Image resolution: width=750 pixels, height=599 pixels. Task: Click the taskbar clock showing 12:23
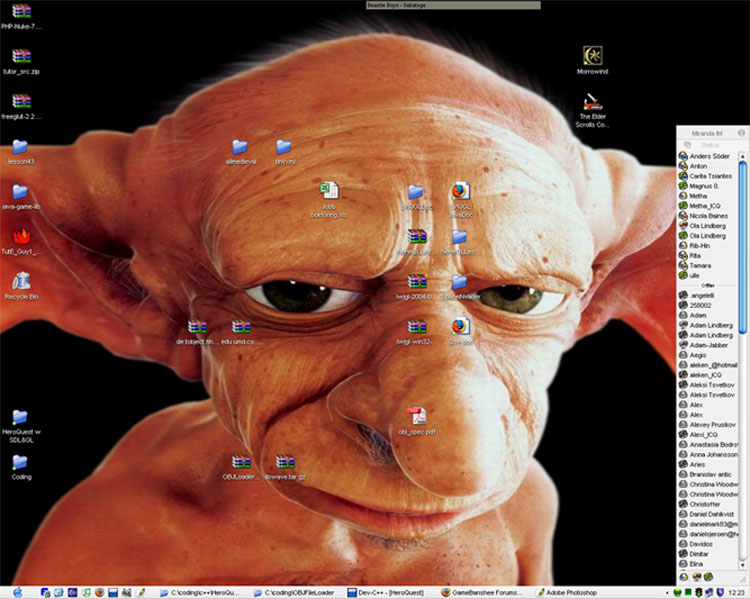736,593
